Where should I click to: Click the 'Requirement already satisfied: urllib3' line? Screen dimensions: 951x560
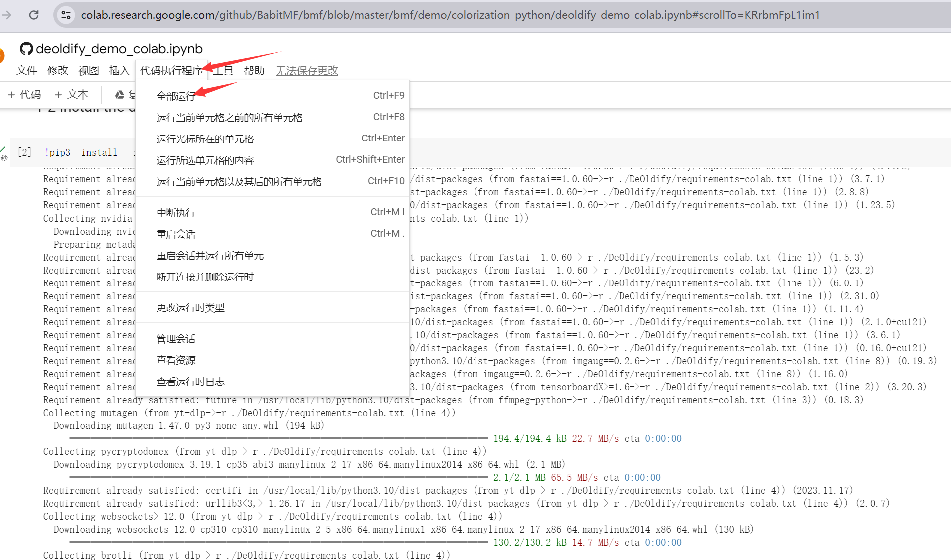pyautogui.click(x=466, y=504)
